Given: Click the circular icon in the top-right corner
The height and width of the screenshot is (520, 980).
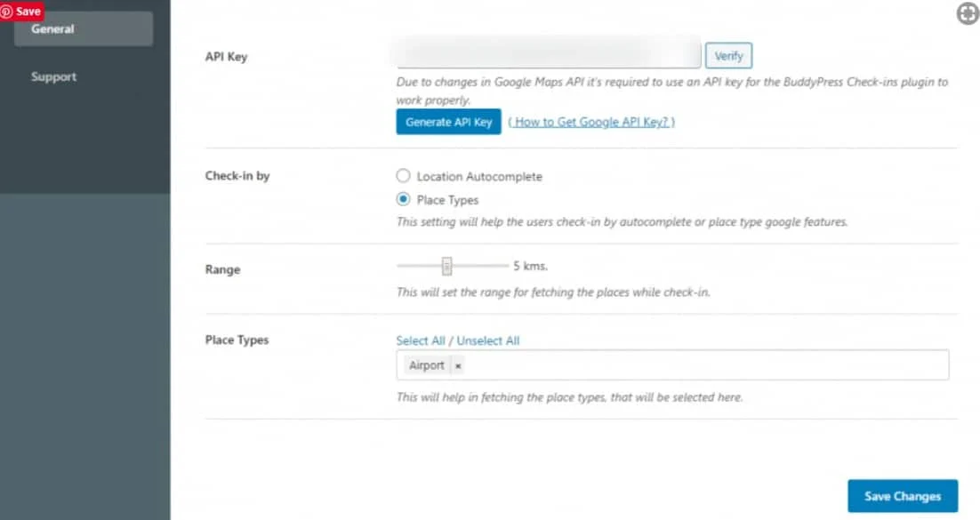Looking at the screenshot, I should [968, 13].
